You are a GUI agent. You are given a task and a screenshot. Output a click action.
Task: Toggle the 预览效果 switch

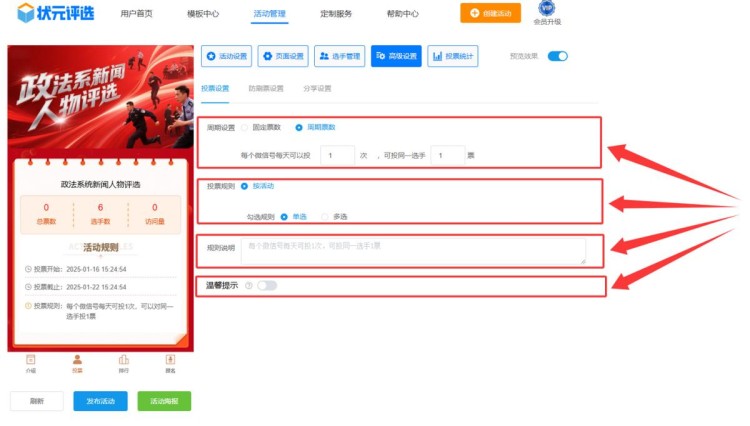557,56
